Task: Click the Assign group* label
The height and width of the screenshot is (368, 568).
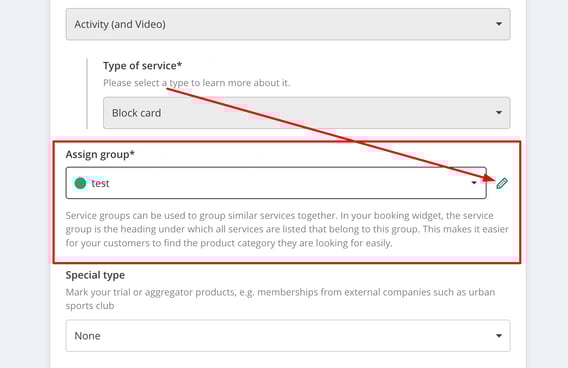Action: [x=100, y=155]
